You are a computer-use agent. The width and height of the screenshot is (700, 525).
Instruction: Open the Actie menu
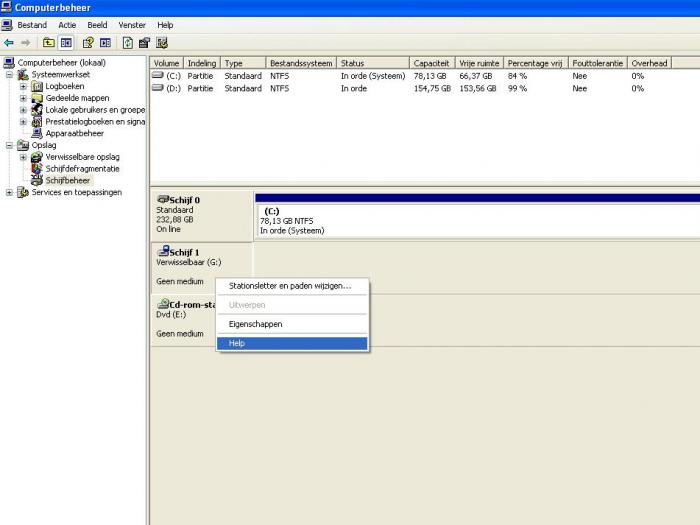tap(67, 25)
